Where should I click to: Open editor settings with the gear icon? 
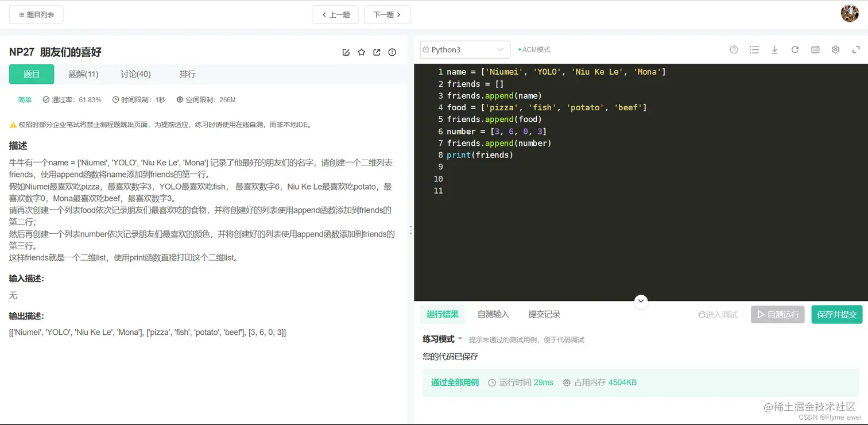(835, 49)
